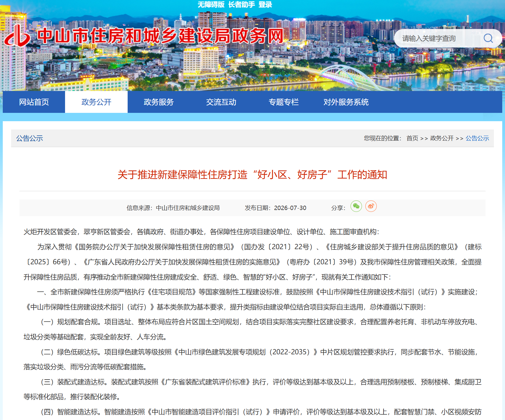Open the 专题专栏 nav tab

284,102
